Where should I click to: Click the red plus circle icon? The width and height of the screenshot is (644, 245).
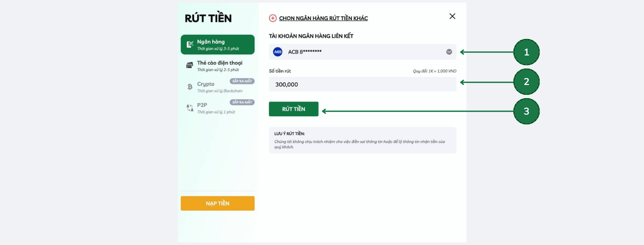[273, 18]
